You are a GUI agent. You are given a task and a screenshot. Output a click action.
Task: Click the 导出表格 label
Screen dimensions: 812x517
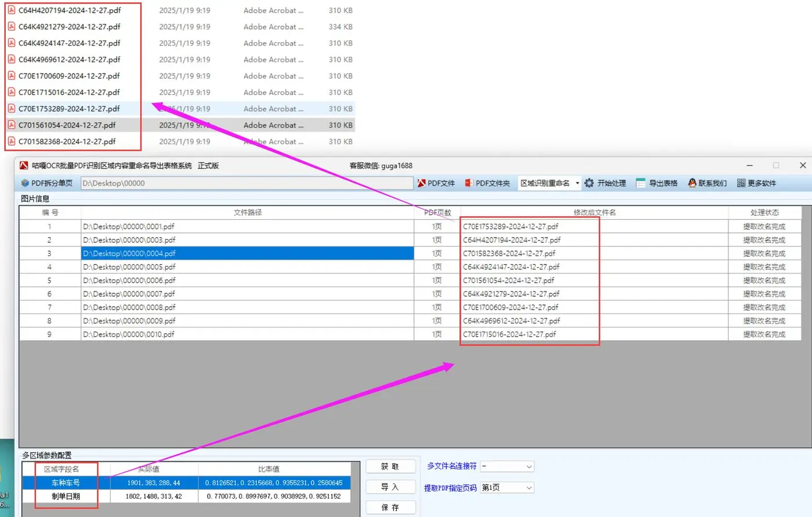(663, 183)
